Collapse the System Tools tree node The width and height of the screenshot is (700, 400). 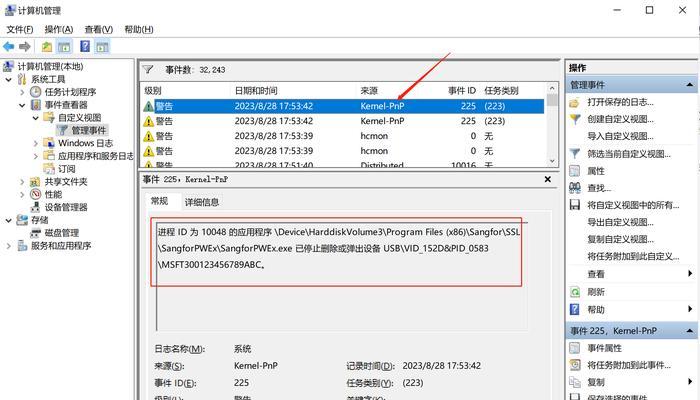click(x=8, y=79)
